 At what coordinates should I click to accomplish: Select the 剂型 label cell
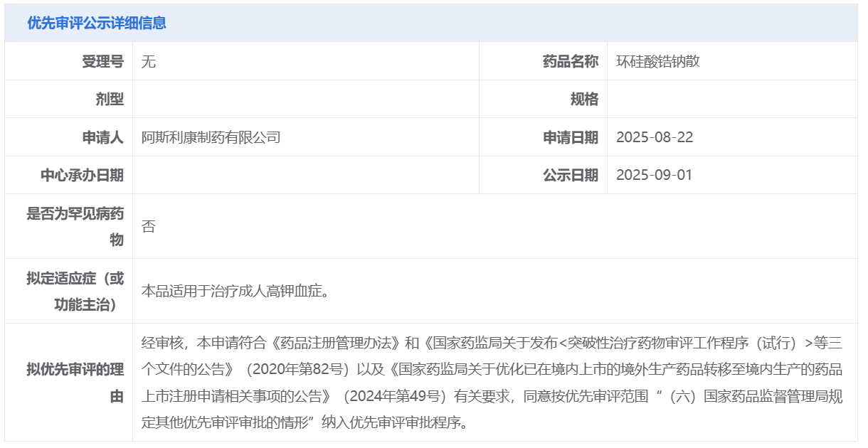69,99
